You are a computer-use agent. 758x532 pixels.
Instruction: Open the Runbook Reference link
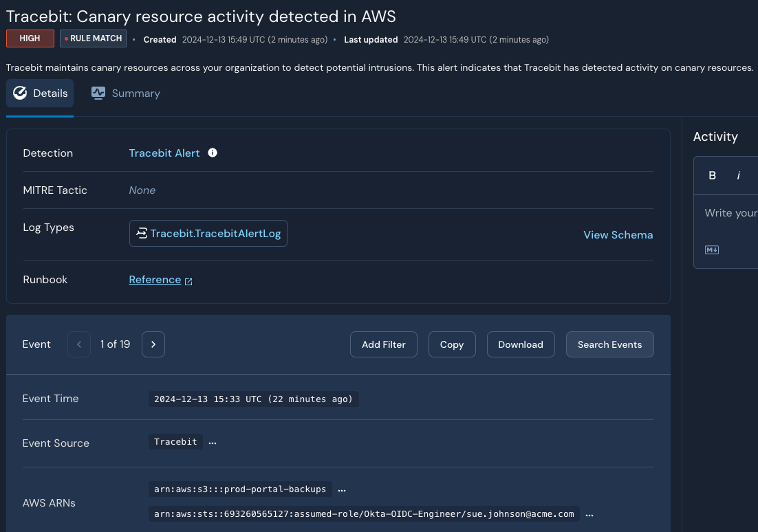pyautogui.click(x=155, y=280)
